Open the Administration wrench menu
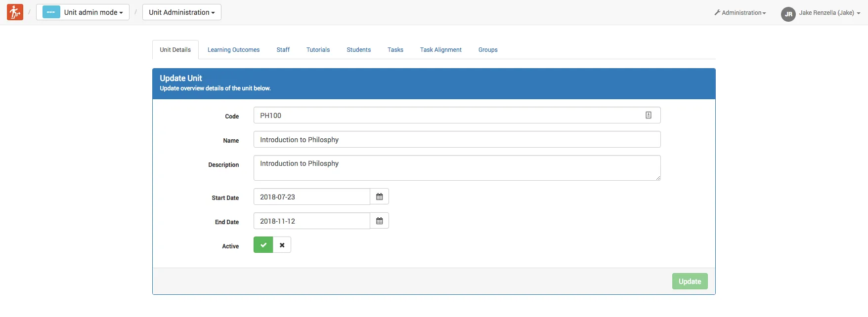The width and height of the screenshot is (868, 317). pos(740,13)
